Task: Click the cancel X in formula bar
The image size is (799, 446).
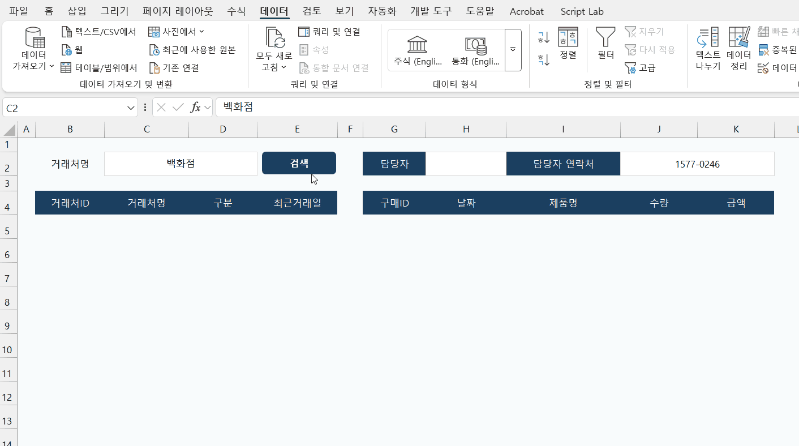Action: (161, 107)
